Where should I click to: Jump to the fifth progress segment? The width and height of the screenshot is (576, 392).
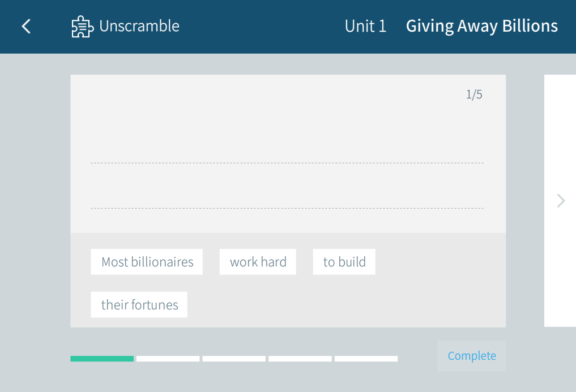click(366, 359)
